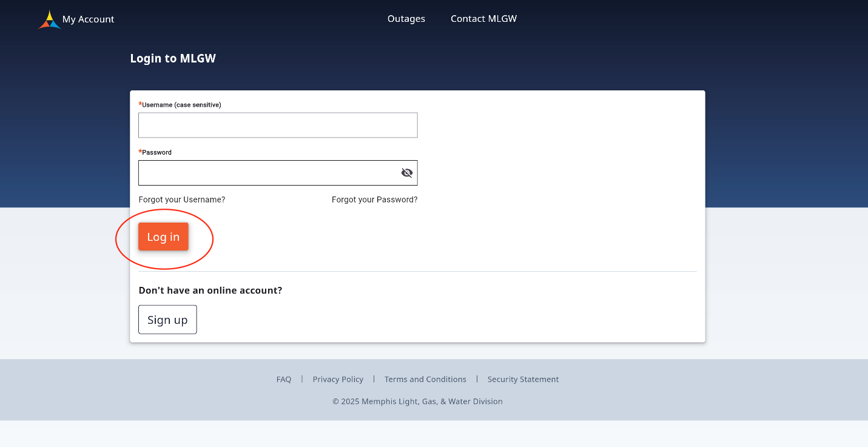868x447 pixels.
Task: Open Terms and Conditions footer link
Action: click(x=425, y=380)
